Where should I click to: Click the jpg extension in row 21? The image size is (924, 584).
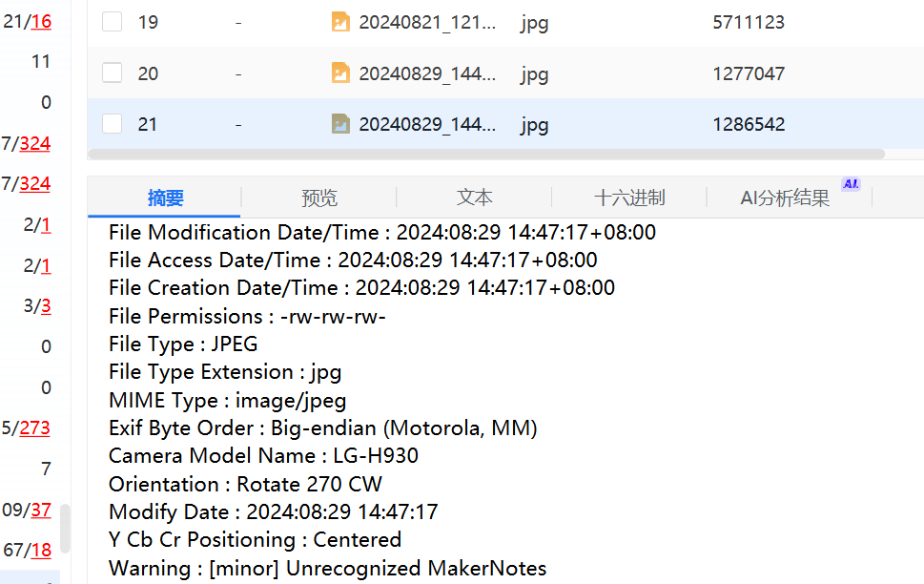coord(534,126)
